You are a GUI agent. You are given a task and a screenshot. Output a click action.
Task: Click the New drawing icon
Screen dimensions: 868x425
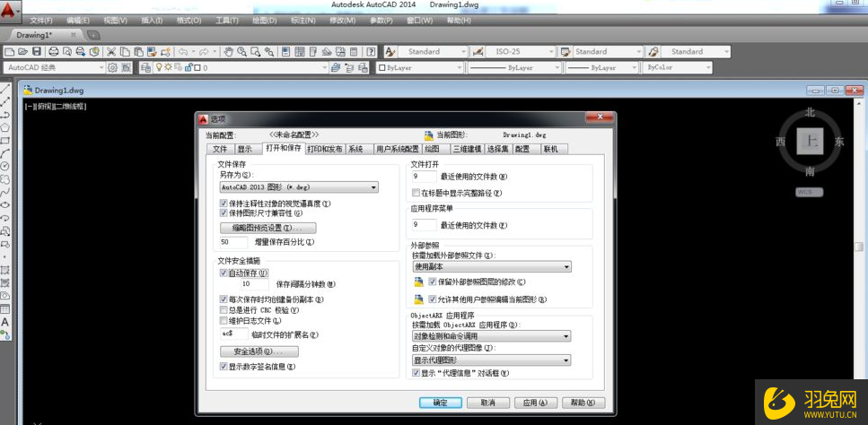[x=9, y=52]
